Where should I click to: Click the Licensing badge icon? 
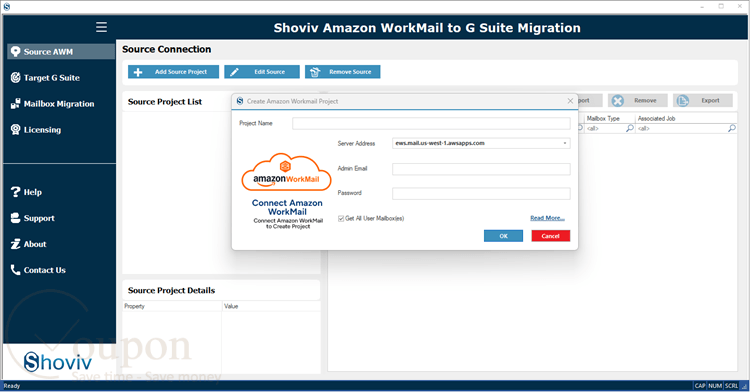click(15, 130)
